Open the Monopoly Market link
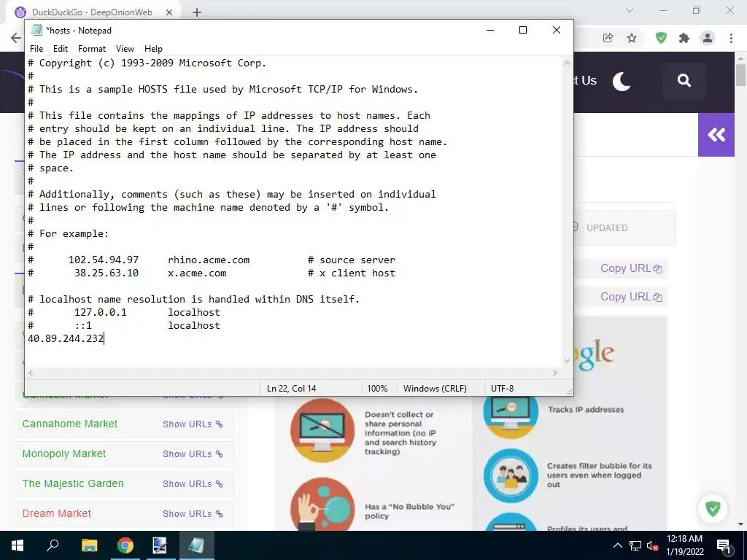This screenshot has height=560, width=747. (x=64, y=454)
